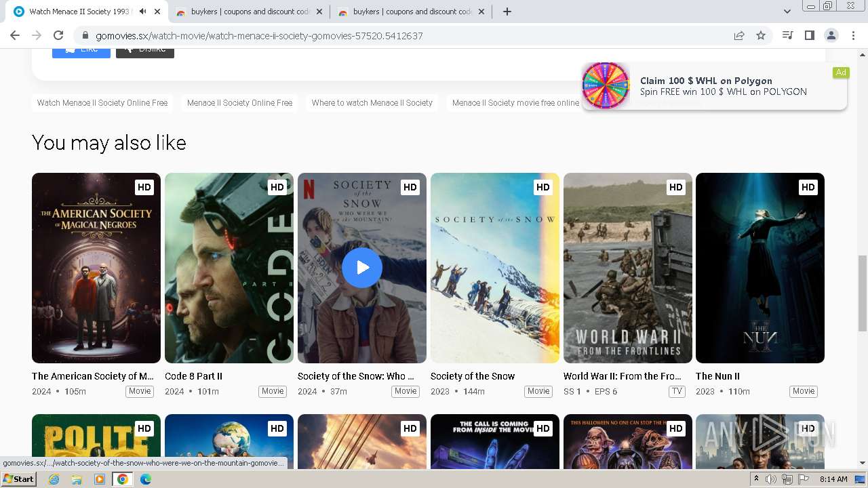View site information lock icon

(x=85, y=36)
